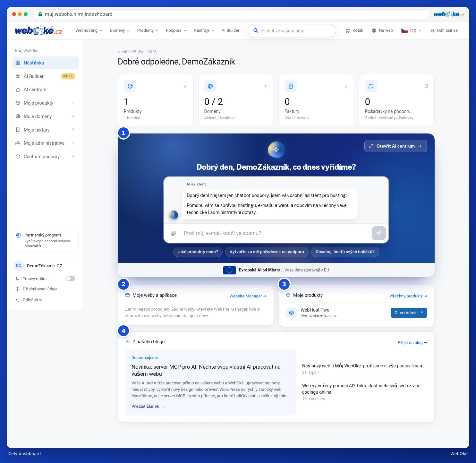Open the Website Manager link
The image size is (476, 463).
(x=248, y=296)
